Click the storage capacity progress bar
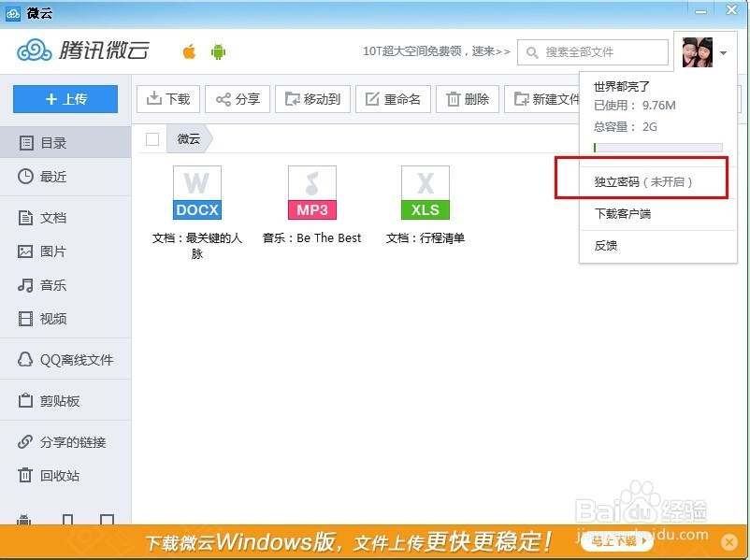 657,148
